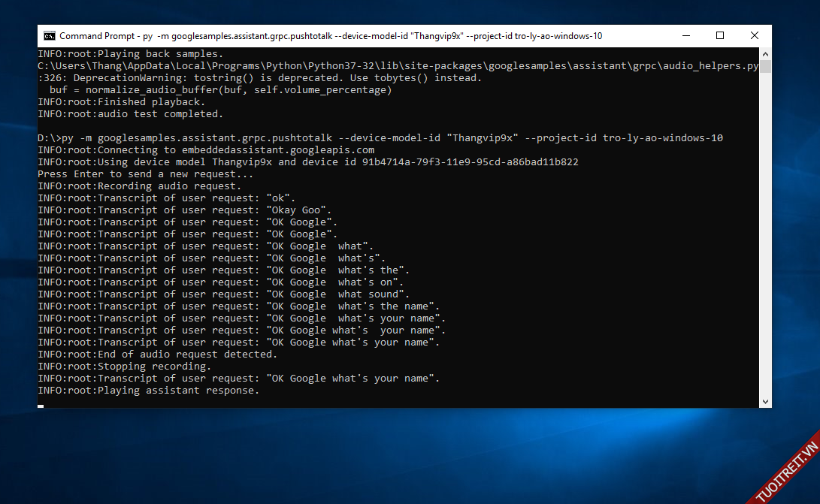Click the "End of audio request detected" line

coord(157,355)
